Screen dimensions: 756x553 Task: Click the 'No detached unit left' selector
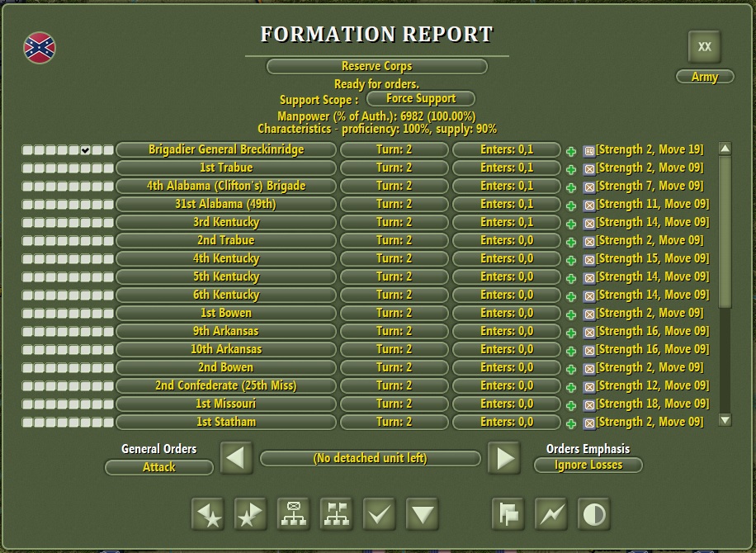pyautogui.click(x=371, y=457)
